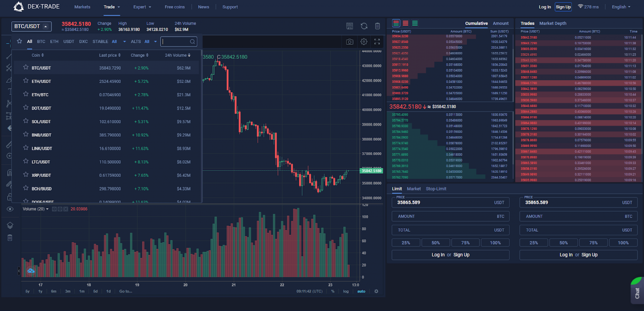The width and height of the screenshot is (644, 311).
Task: Select the Text annotation tool in the sidebar
Action: click(x=10, y=92)
